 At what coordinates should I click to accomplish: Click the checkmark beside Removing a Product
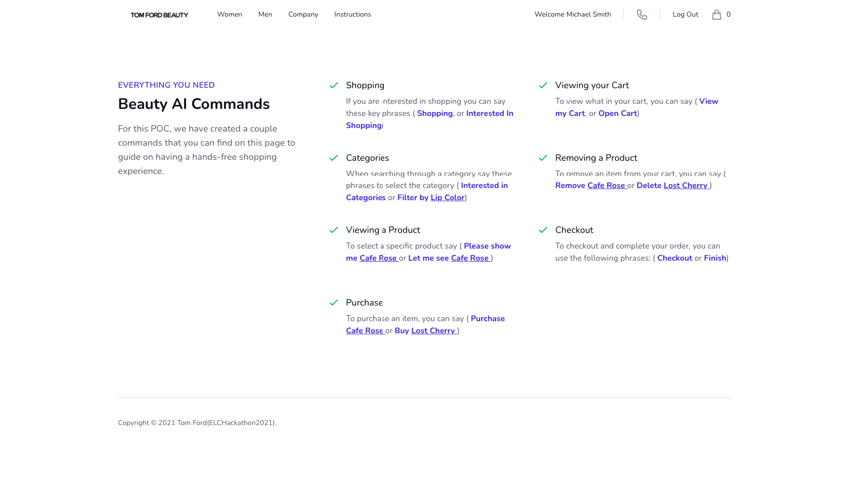[x=543, y=157]
